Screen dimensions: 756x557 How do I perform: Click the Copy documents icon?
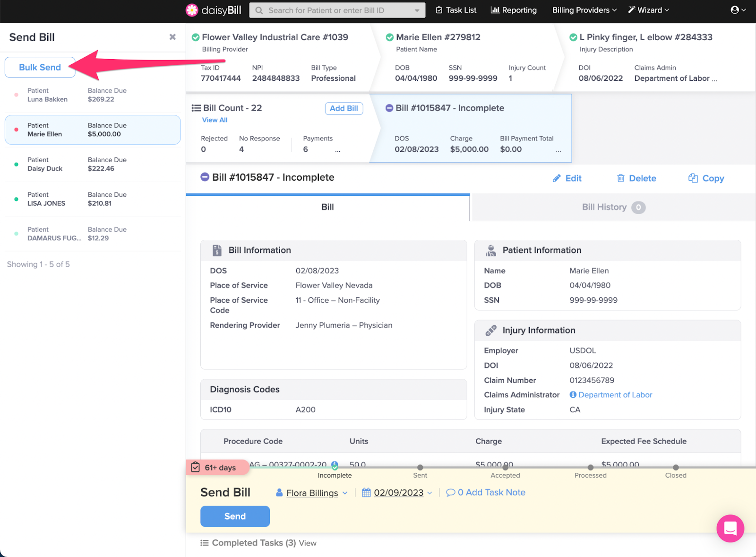pyautogui.click(x=693, y=178)
